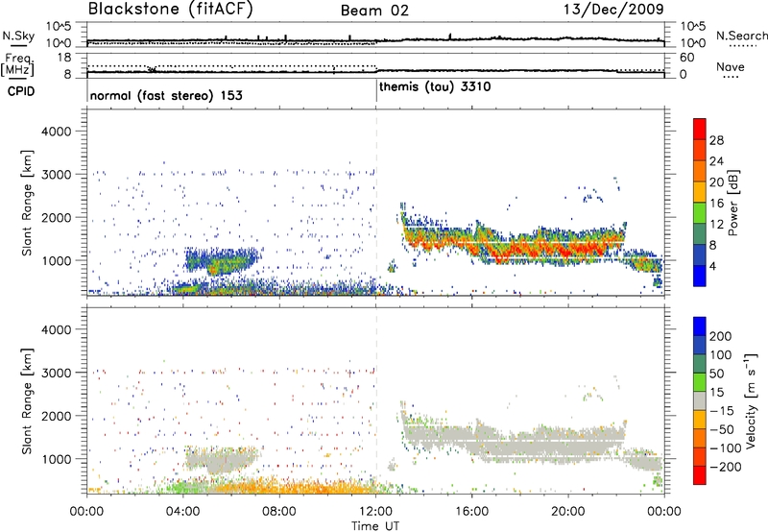The width and height of the screenshot is (768, 532).
Task: Click the '28' value on power scale
Action: (x=716, y=140)
